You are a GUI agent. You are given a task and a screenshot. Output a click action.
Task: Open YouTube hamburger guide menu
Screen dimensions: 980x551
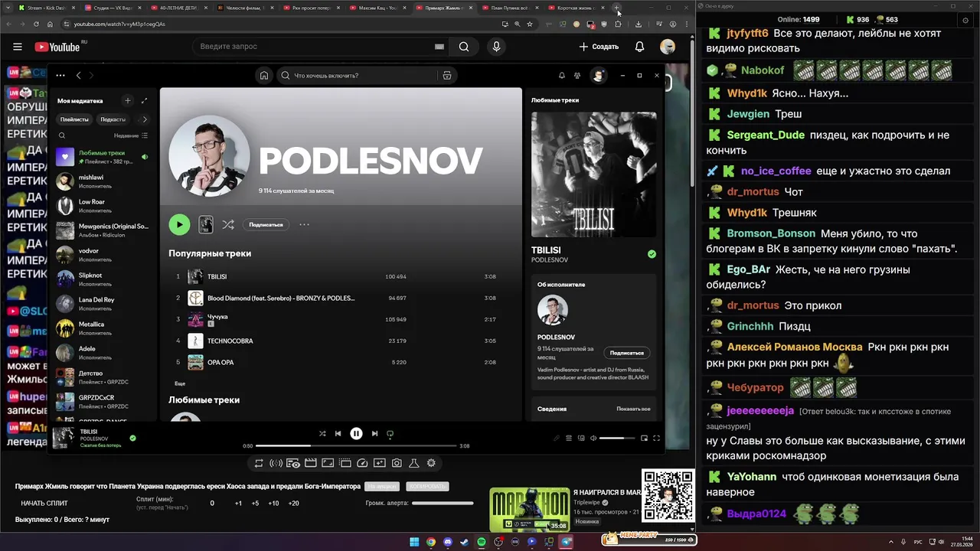click(x=18, y=47)
